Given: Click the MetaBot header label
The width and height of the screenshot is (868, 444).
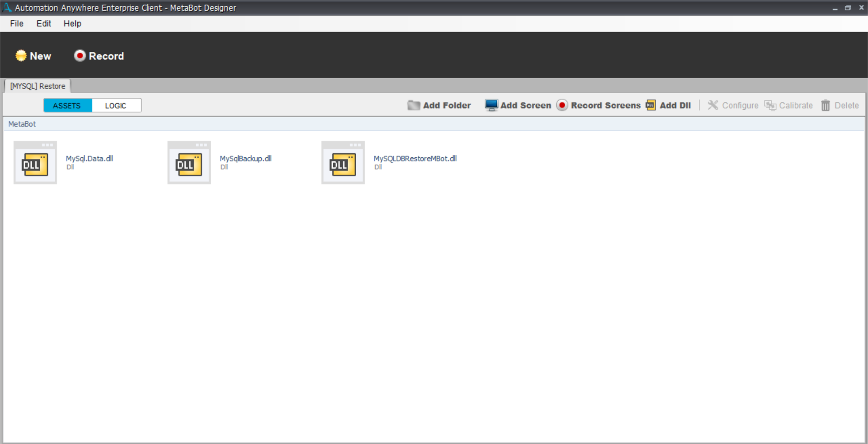Looking at the screenshot, I should (22, 124).
